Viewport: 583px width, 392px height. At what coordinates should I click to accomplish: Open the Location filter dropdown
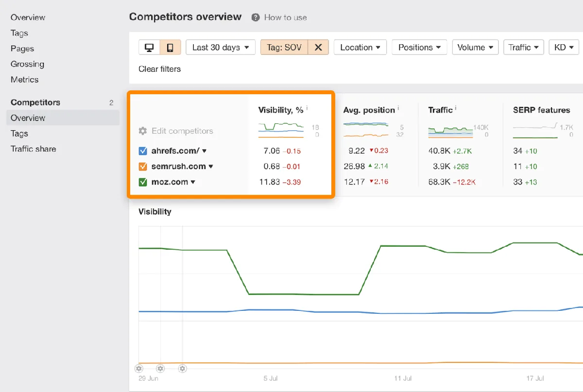pos(360,47)
